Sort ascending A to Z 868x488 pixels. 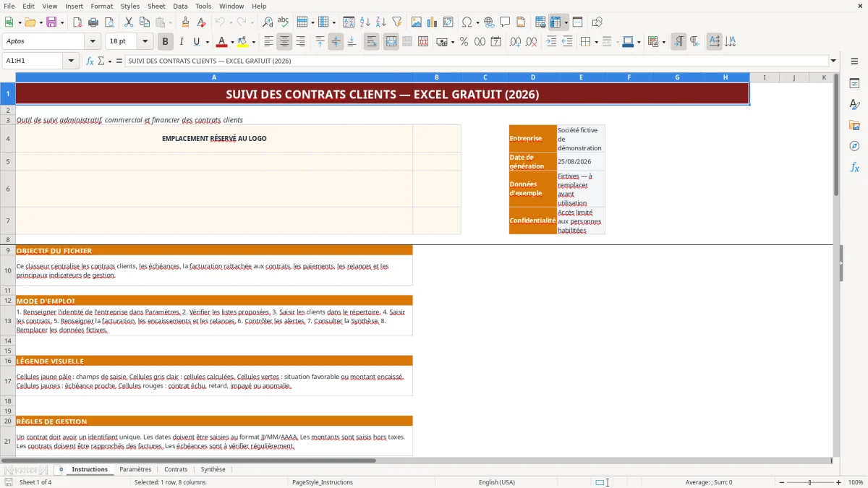(365, 22)
